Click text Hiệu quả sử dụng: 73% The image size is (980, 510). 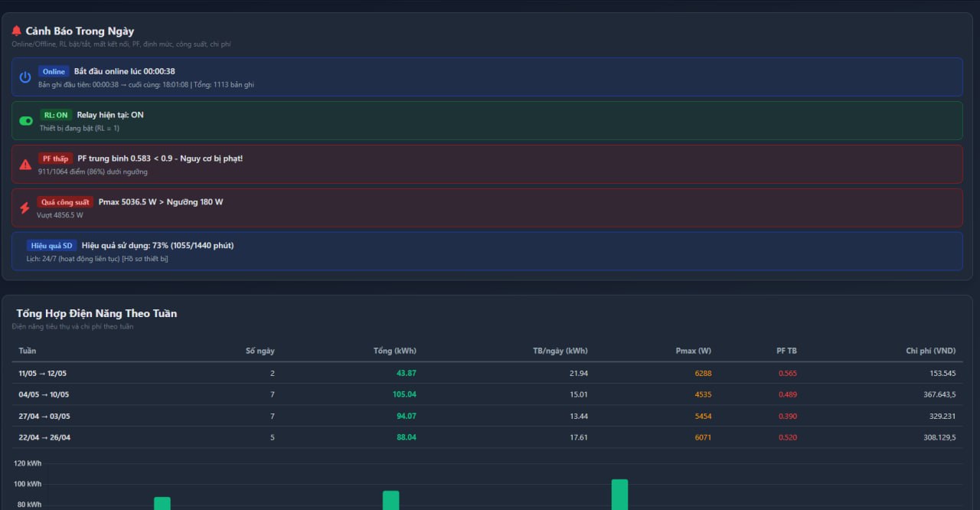(x=158, y=246)
